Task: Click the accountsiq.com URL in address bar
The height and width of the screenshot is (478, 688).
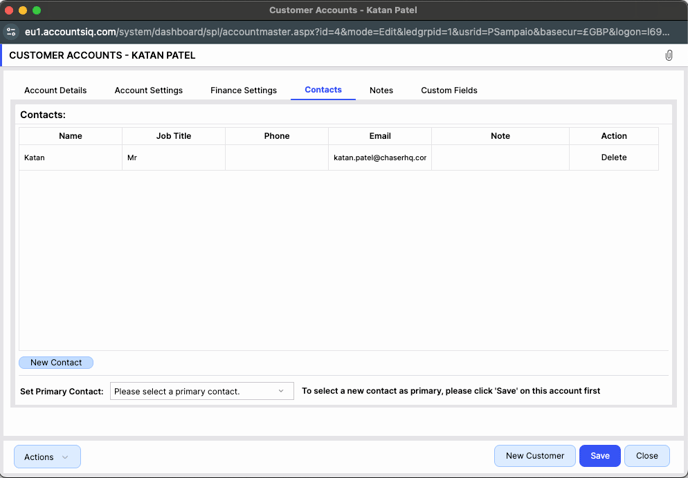Action: 347,32
